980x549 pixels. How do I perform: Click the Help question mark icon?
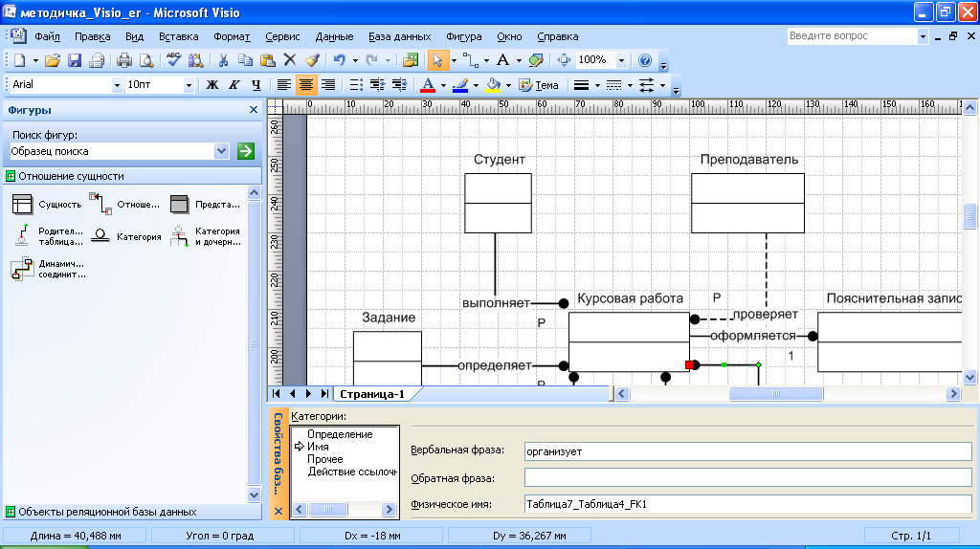click(x=645, y=60)
